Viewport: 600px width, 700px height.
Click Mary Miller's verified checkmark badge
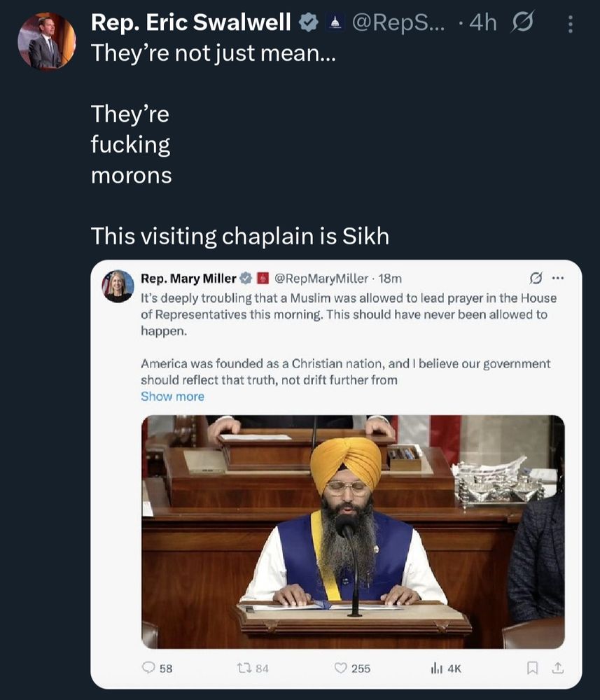coord(246,279)
